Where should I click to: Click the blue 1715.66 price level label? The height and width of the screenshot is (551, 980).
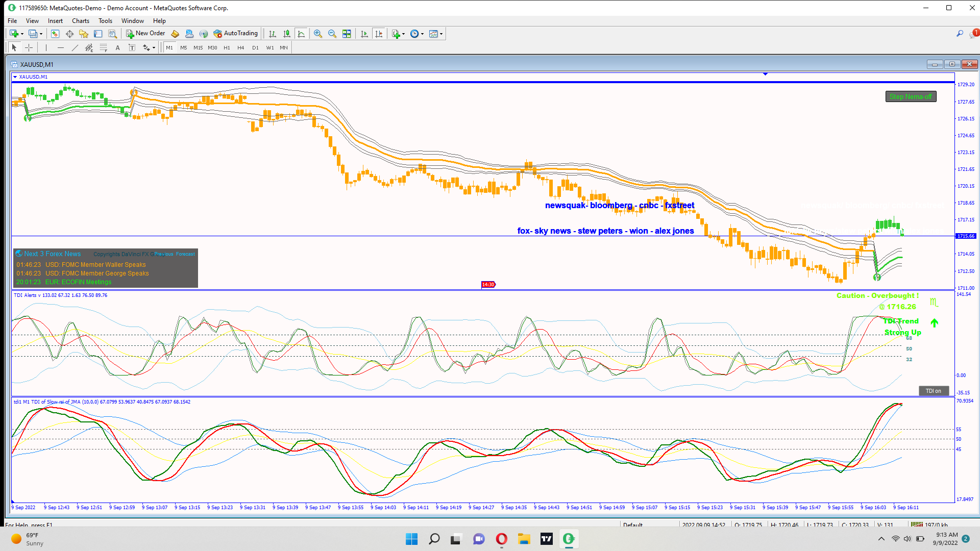click(965, 236)
